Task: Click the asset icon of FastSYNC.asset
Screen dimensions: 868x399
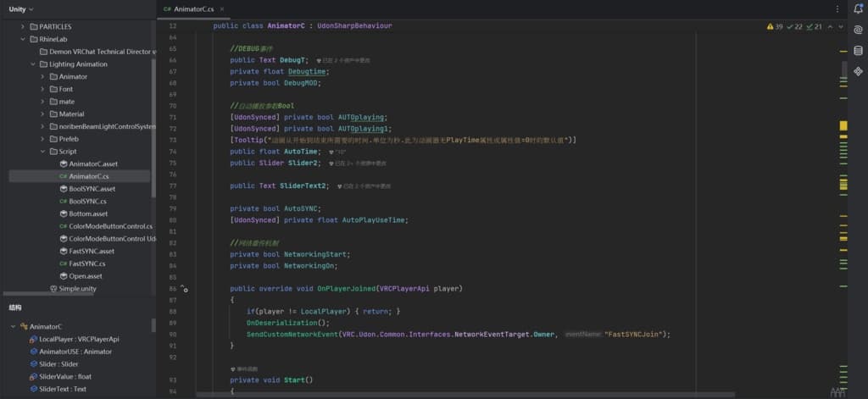Action: click(63, 252)
